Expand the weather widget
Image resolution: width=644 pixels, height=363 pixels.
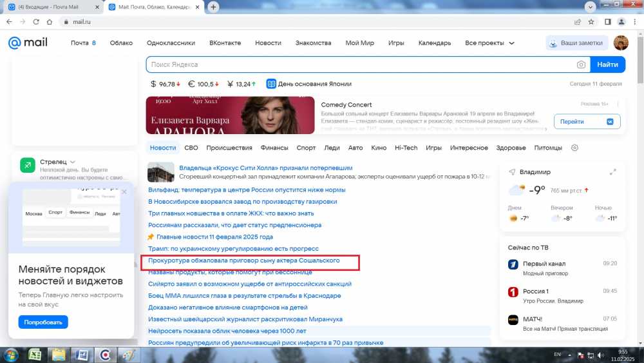[613, 172]
